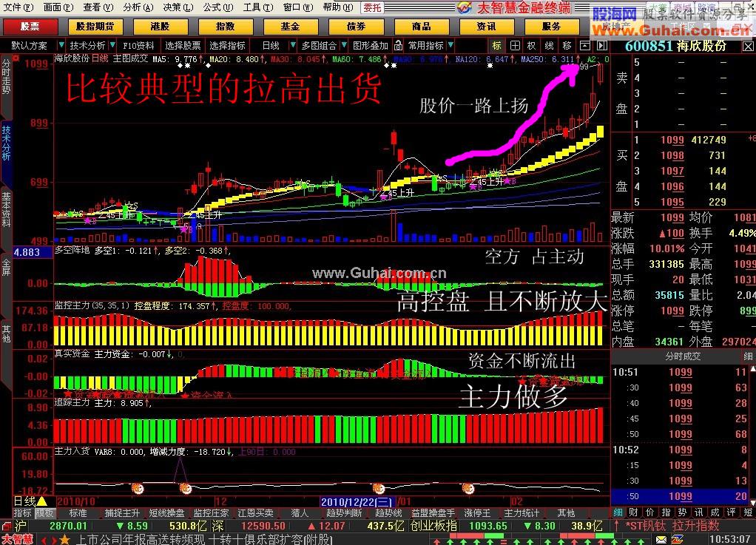Click 选择股票 in the toolbar
Viewport: 756px width, 545px height.
[x=183, y=46]
